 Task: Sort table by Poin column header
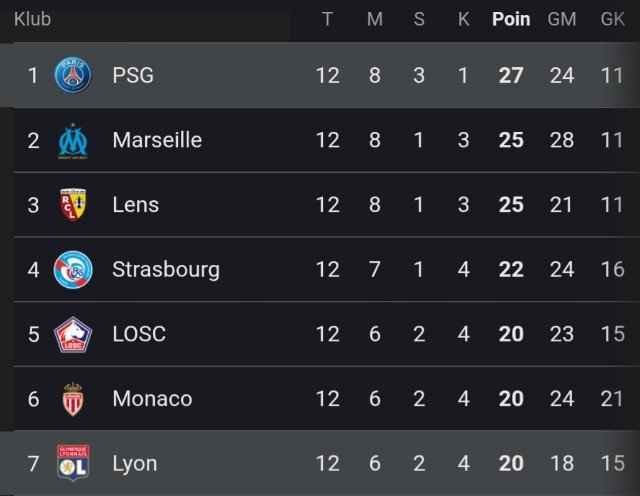coord(511,20)
